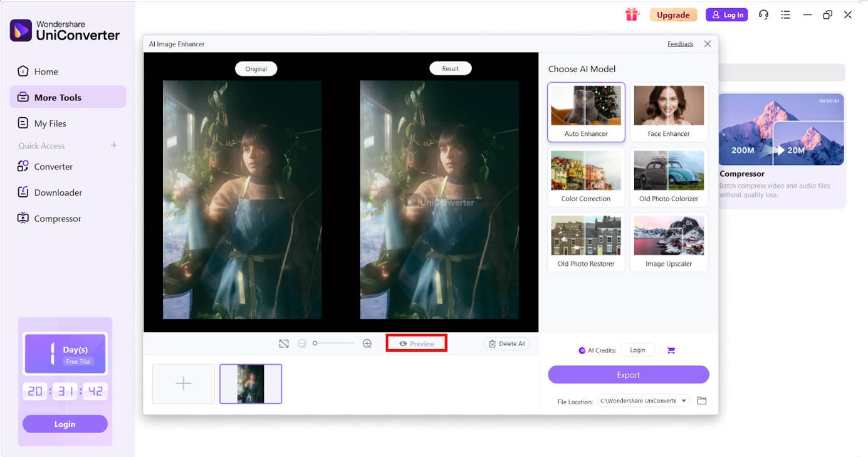
Task: Add a Quick Access item with plus
Action: pyautogui.click(x=114, y=145)
